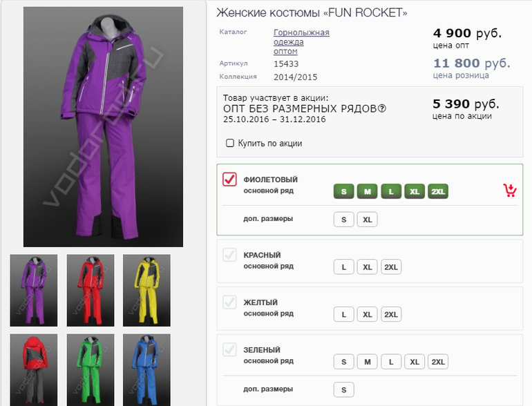Pick additional size S for green
The height and width of the screenshot is (406, 532).
343,390
